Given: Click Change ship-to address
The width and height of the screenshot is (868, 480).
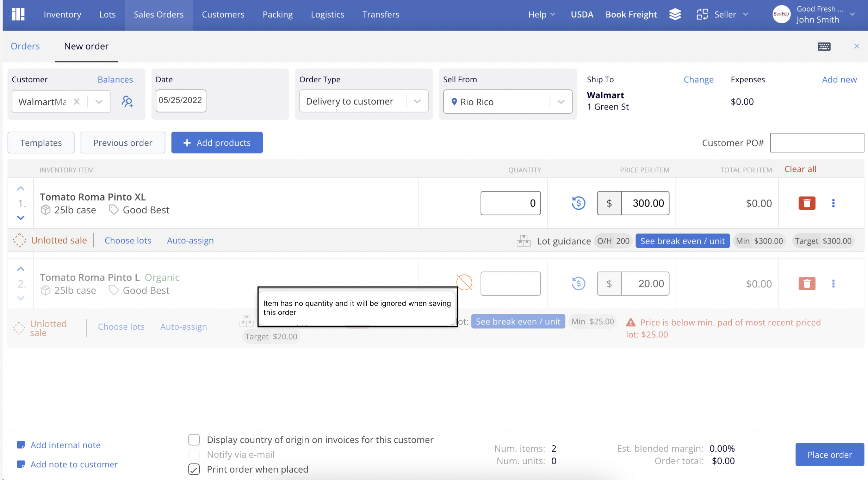Looking at the screenshot, I should click(x=699, y=80).
